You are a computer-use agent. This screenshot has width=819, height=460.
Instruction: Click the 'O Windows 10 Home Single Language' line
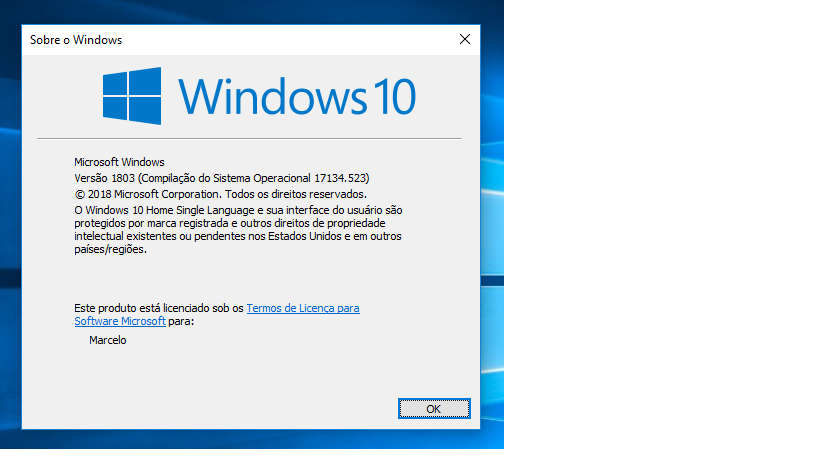pyautogui.click(x=238, y=210)
